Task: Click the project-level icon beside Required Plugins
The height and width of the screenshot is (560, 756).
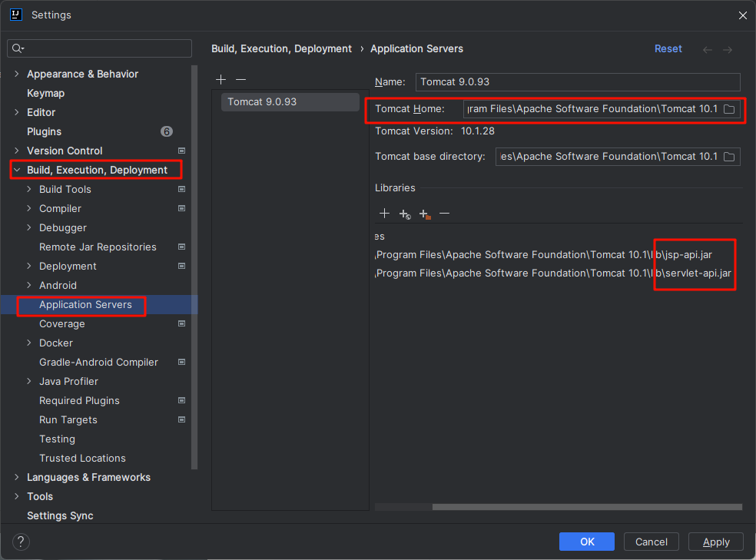Action: coord(182,400)
